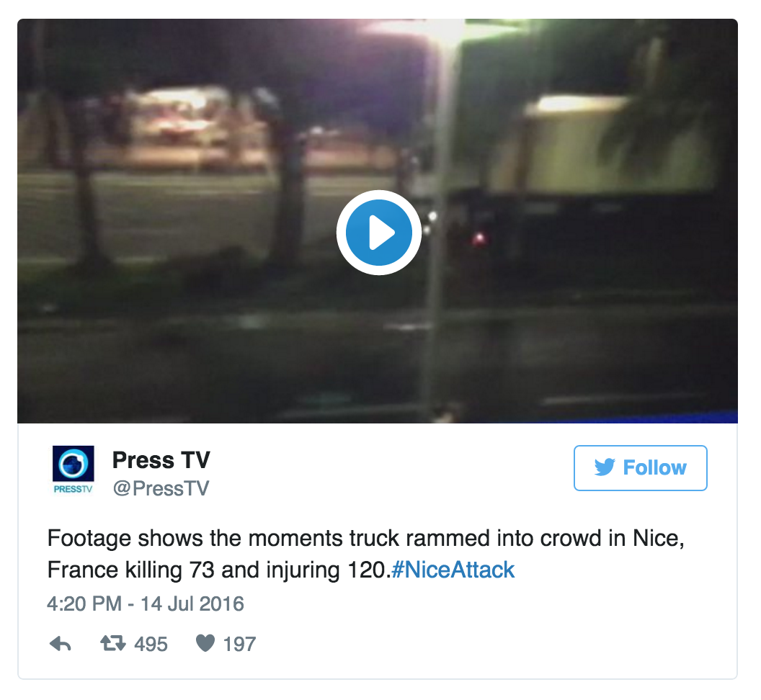Retweet using the retweet arrows icon
This screenshot has height=700, width=761.
112,643
